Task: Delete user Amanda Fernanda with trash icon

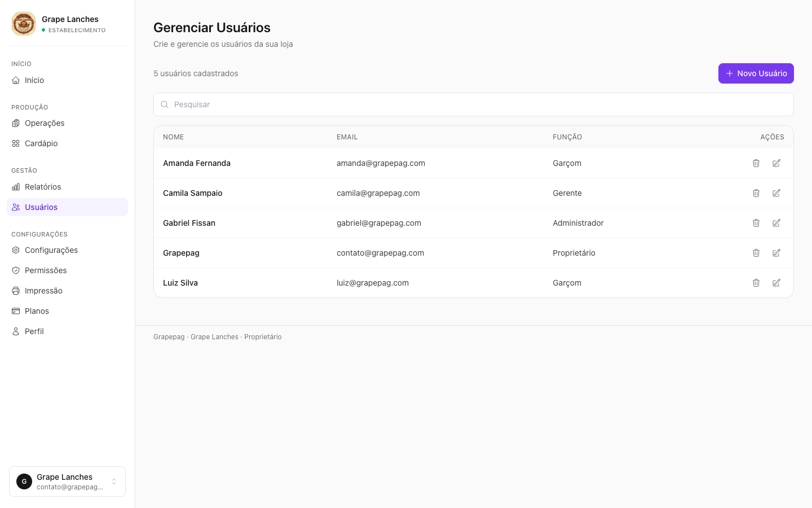Action: tap(756, 163)
